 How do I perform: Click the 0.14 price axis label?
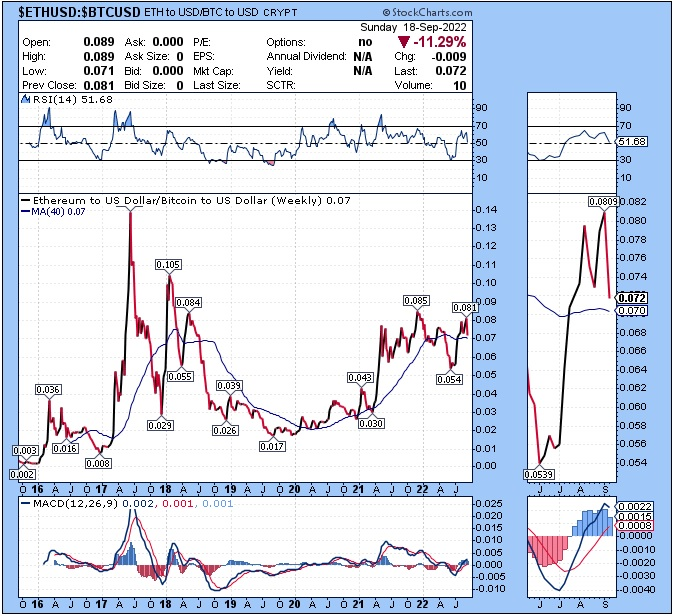click(x=486, y=210)
